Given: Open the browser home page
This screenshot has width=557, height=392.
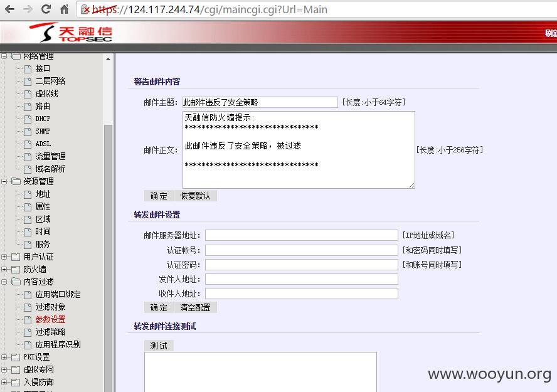Looking at the screenshot, I should (x=65, y=9).
